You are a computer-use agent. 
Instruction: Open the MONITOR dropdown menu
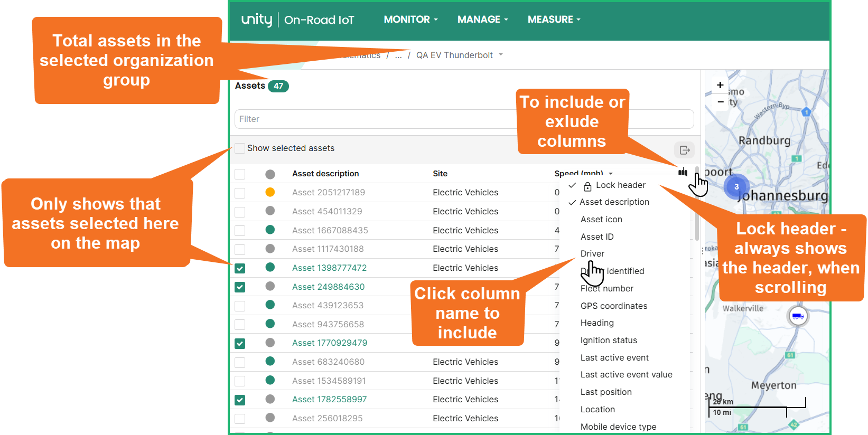410,20
